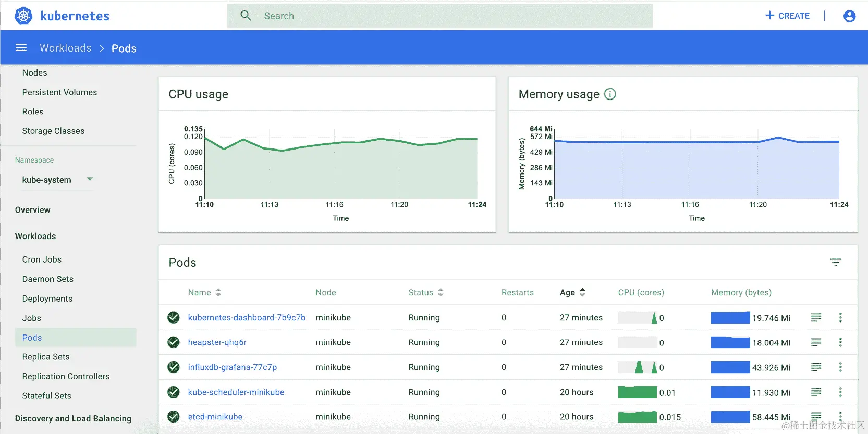The image size is (868, 434).
Task: Click the Memory (bytes) column header
Action: point(741,292)
